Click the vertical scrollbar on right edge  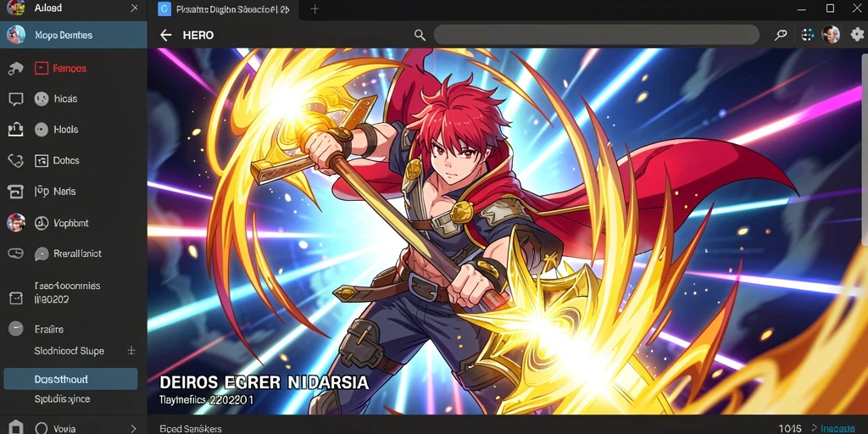click(865, 149)
